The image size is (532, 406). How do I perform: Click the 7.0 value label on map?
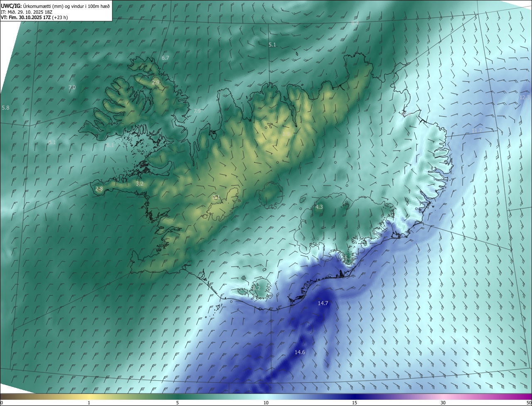pyautogui.click(x=72, y=87)
